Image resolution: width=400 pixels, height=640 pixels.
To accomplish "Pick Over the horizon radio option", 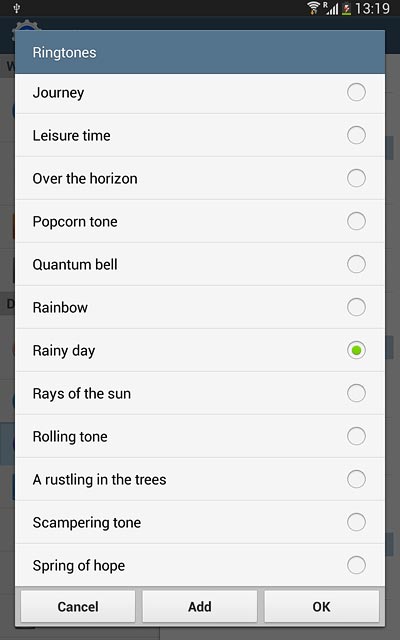I will click(356, 178).
